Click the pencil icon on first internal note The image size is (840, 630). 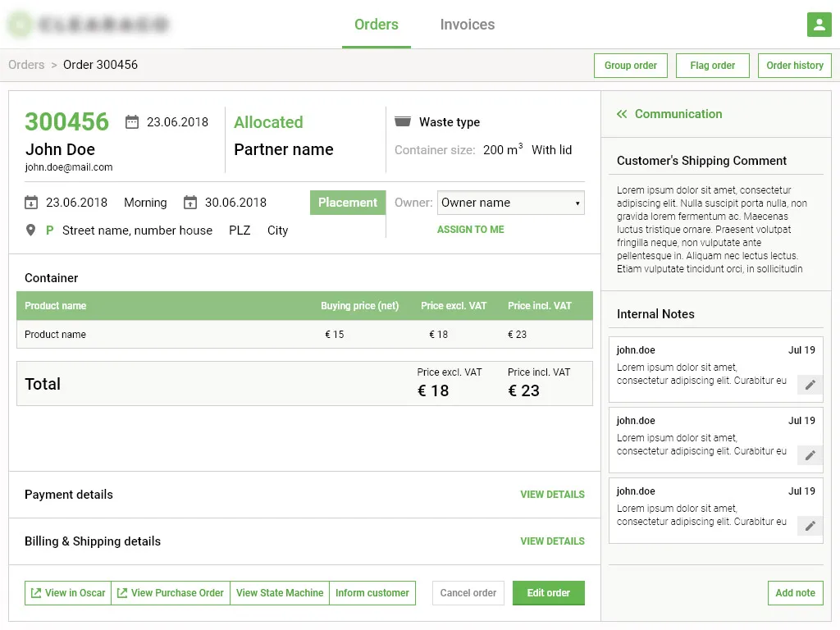[810, 385]
